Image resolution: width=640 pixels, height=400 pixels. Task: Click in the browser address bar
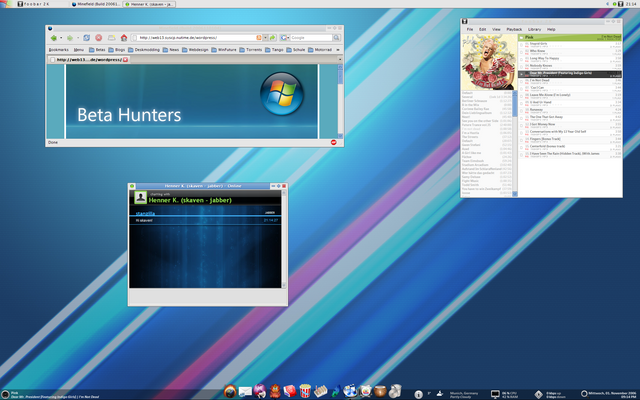point(197,38)
